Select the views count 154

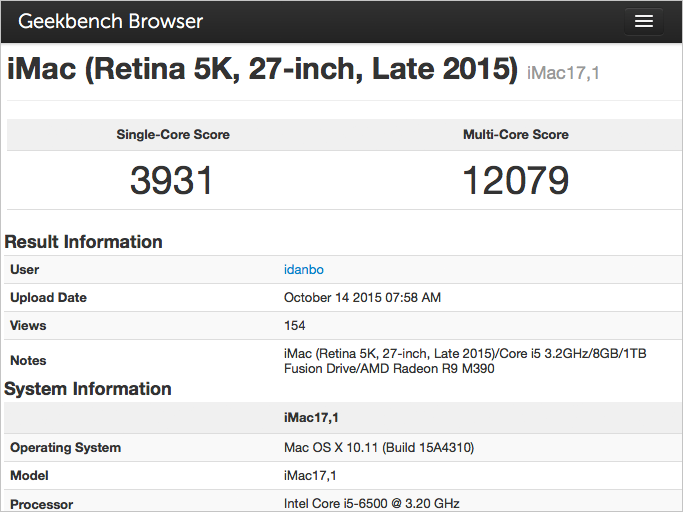pyautogui.click(x=294, y=326)
